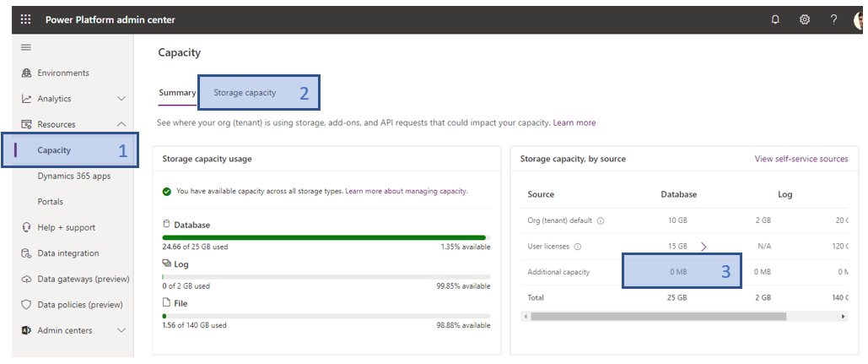Viewport: 868px width, 364px height.
Task: Click the Database usage progress bar
Action: click(x=325, y=238)
